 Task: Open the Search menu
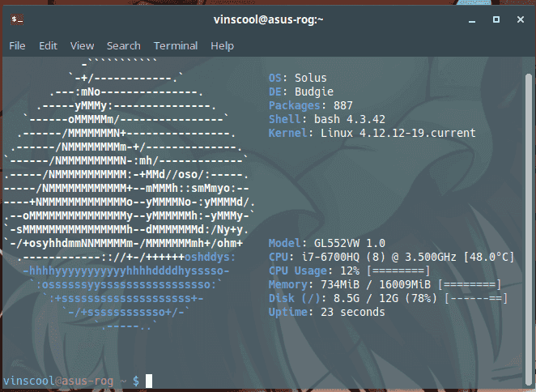pos(123,46)
